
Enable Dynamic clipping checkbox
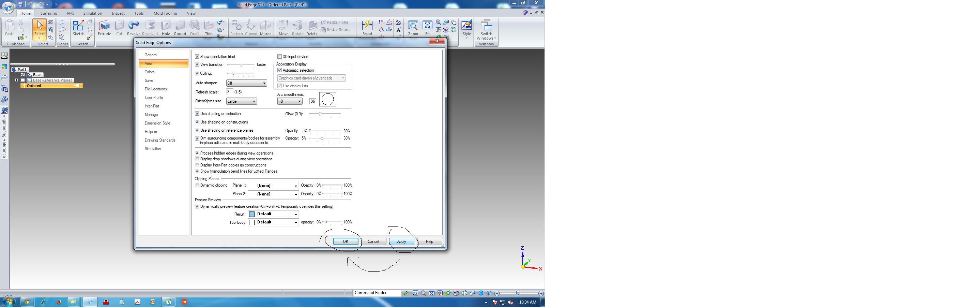point(197,185)
